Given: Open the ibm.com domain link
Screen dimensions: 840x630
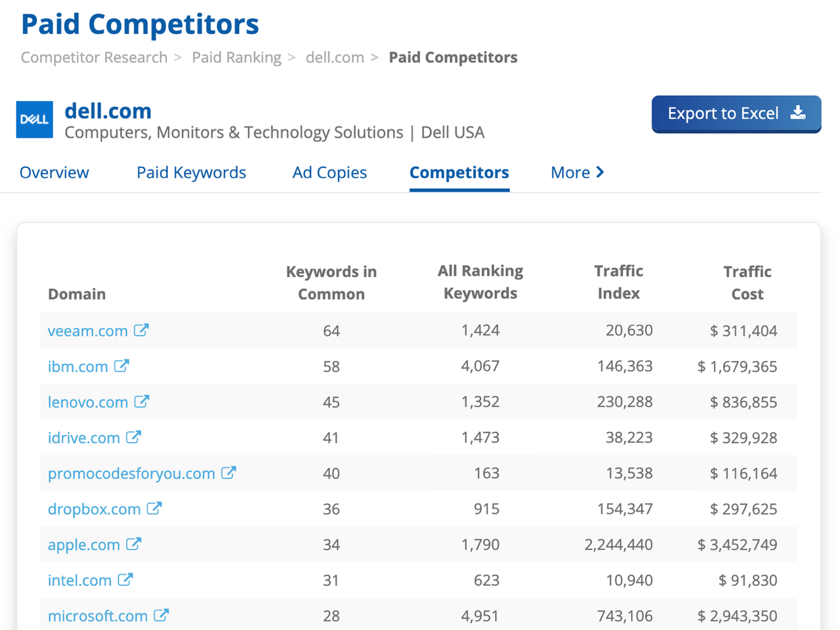Looking at the screenshot, I should click(x=78, y=366).
